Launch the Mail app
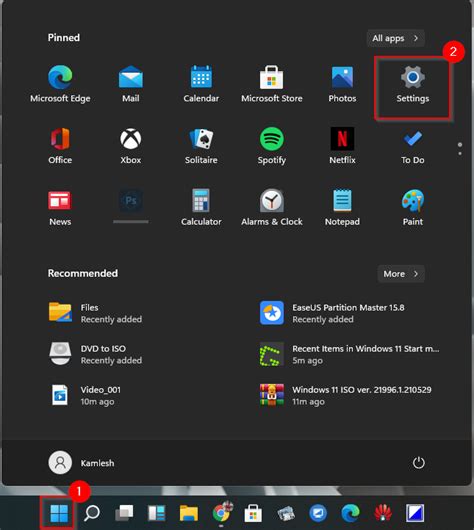474x530 pixels. (x=131, y=84)
